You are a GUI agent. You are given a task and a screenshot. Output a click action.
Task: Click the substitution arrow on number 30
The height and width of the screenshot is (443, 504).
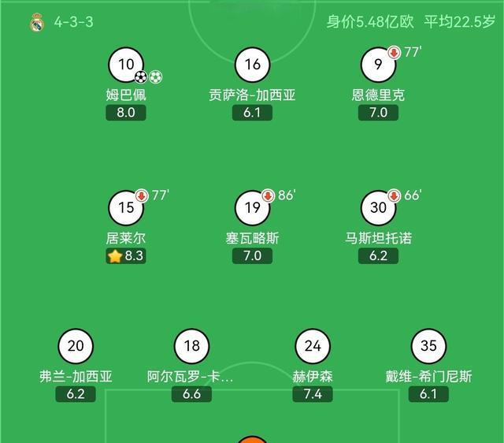click(394, 195)
